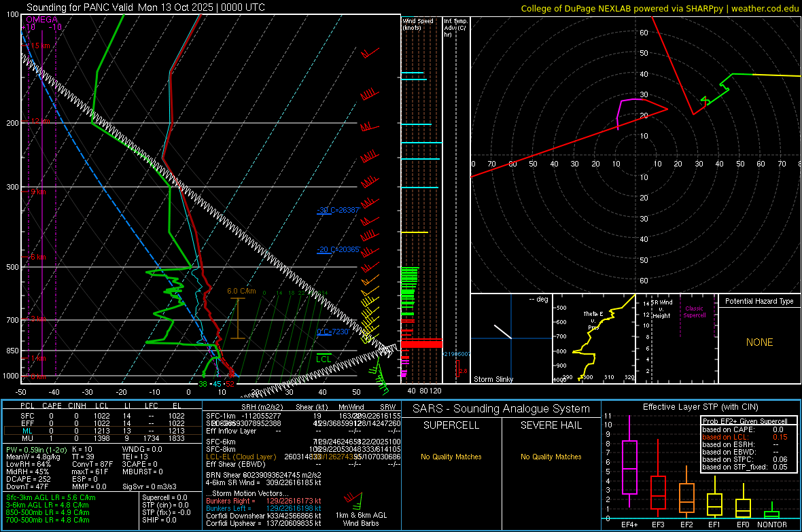Select the MU parcel row

pyautogui.click(x=103, y=438)
